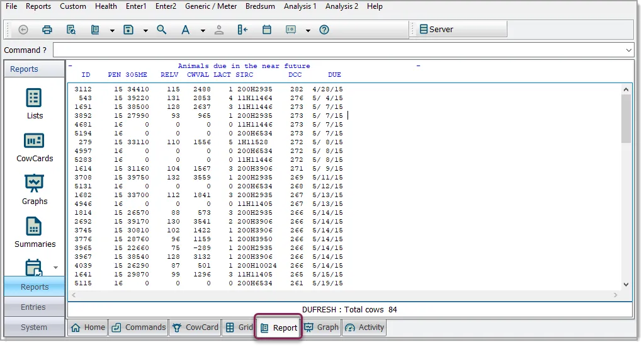644x347 pixels.
Task: Click the vertical scrollbar up arrow
Action: (626, 89)
